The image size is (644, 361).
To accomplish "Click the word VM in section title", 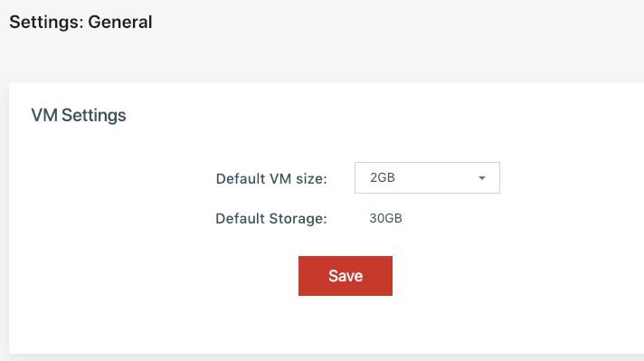I will [x=44, y=116].
